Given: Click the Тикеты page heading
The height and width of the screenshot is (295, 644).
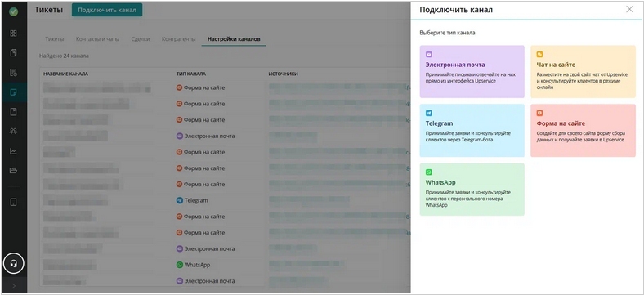Looking at the screenshot, I should (x=48, y=10).
